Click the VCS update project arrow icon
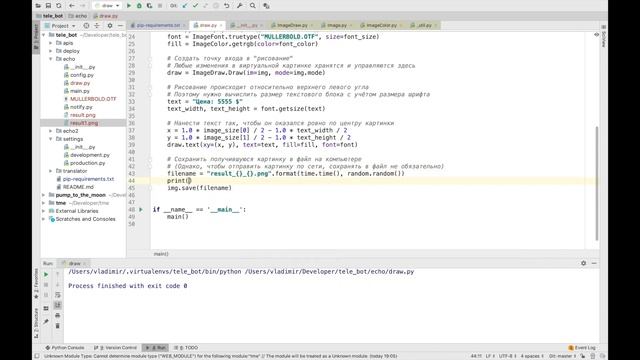Screen dimensions: 640x360 click(x=184, y=6)
